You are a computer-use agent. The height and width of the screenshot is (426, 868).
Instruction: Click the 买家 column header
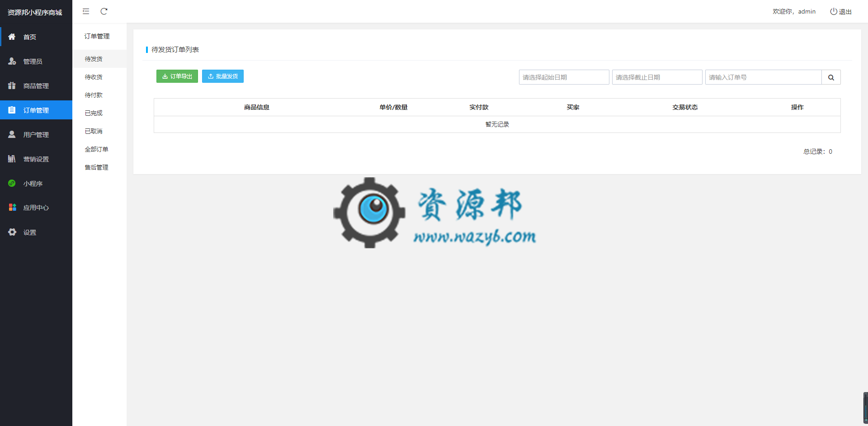(573, 107)
